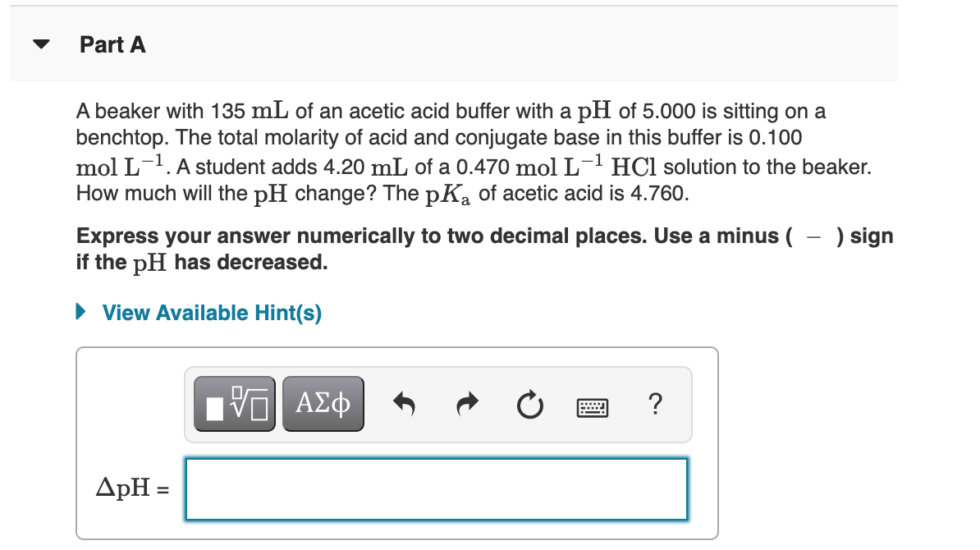Toggle the Part A dropdown arrow

(40, 45)
